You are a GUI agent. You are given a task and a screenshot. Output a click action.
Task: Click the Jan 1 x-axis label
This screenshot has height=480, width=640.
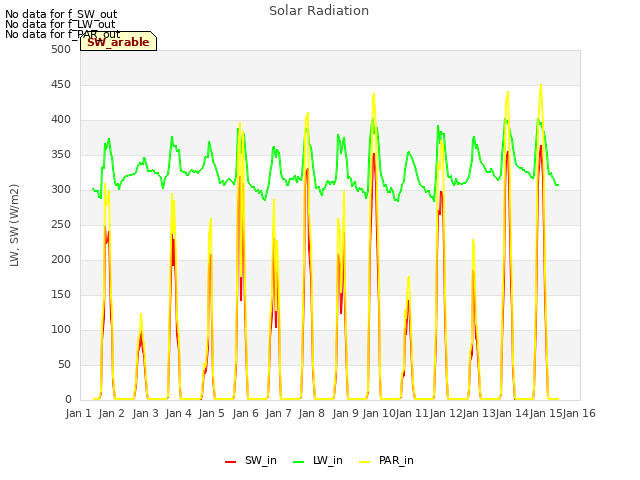78,413
